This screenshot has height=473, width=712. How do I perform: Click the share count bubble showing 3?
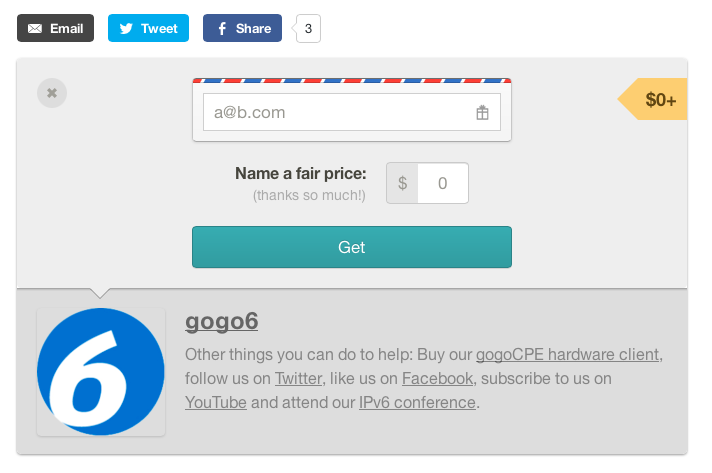308,29
